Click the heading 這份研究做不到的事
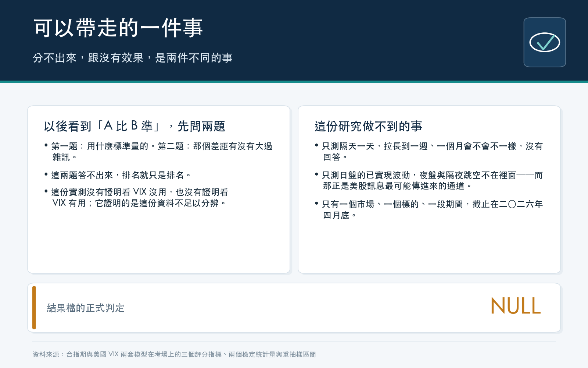The height and width of the screenshot is (368, 588). coord(368,126)
